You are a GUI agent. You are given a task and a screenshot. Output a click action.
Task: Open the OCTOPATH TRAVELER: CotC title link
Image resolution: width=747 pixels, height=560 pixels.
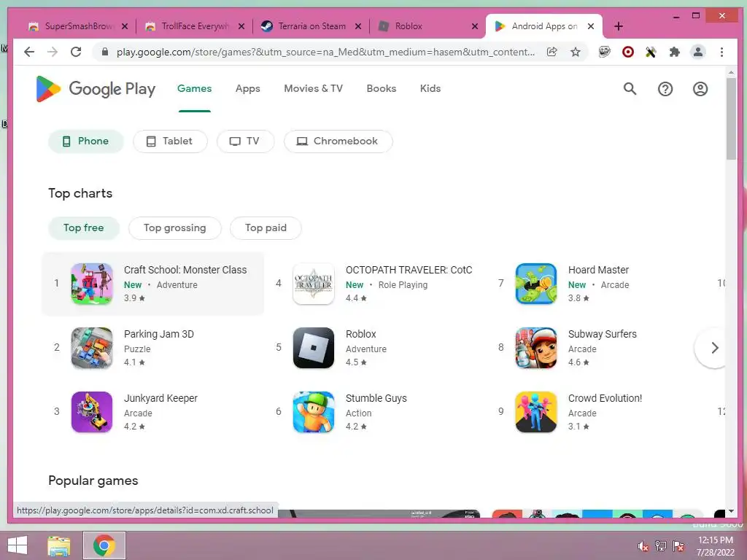[409, 270]
